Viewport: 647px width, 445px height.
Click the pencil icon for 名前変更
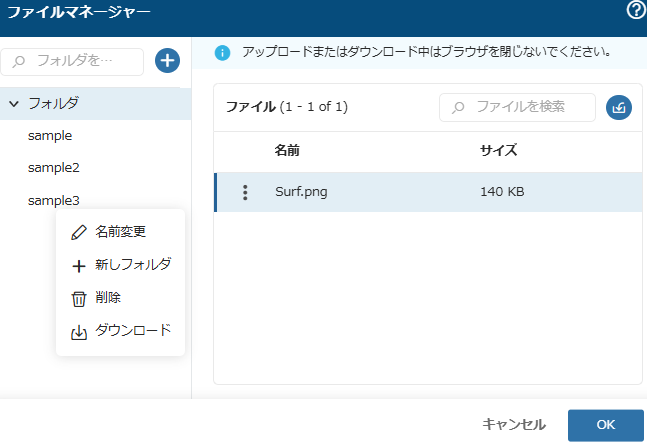click(x=79, y=232)
